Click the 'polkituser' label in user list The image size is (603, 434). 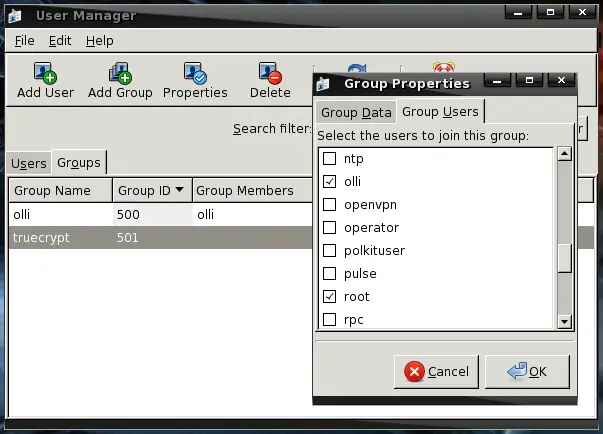point(374,251)
